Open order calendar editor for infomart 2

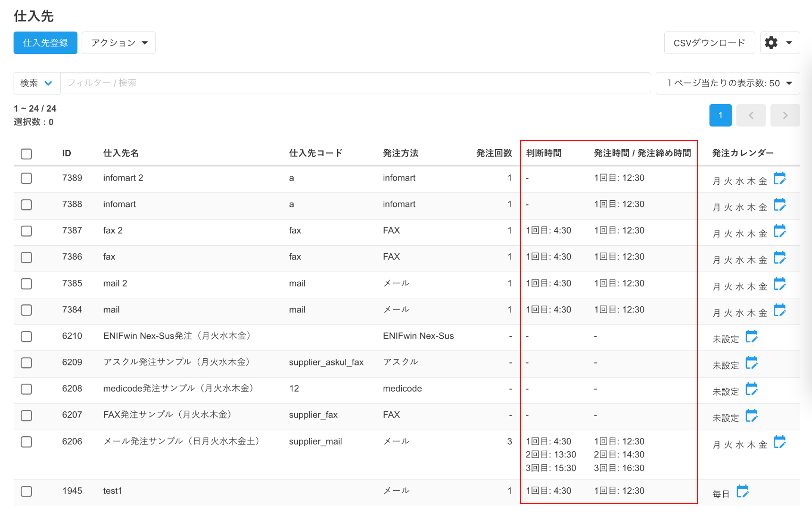(779, 178)
